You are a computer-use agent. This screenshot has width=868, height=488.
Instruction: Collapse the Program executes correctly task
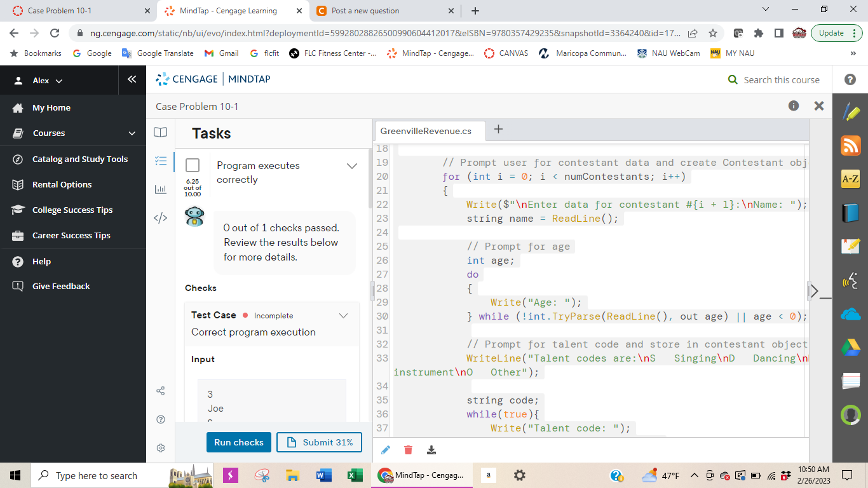tap(352, 166)
